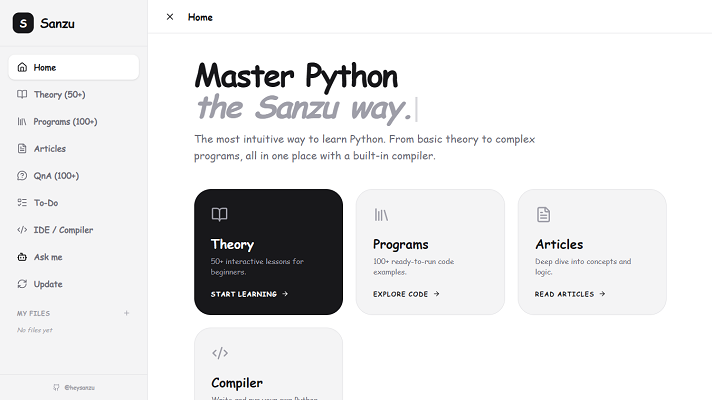Click Read Articles link

570,294
